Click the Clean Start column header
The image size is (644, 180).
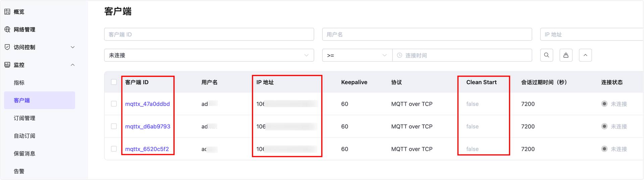coord(481,82)
